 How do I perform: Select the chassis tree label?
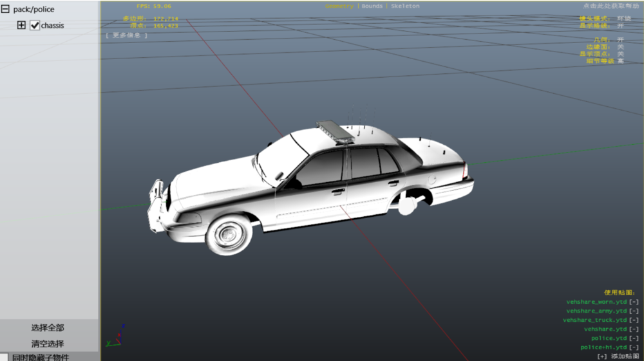pyautogui.click(x=52, y=26)
